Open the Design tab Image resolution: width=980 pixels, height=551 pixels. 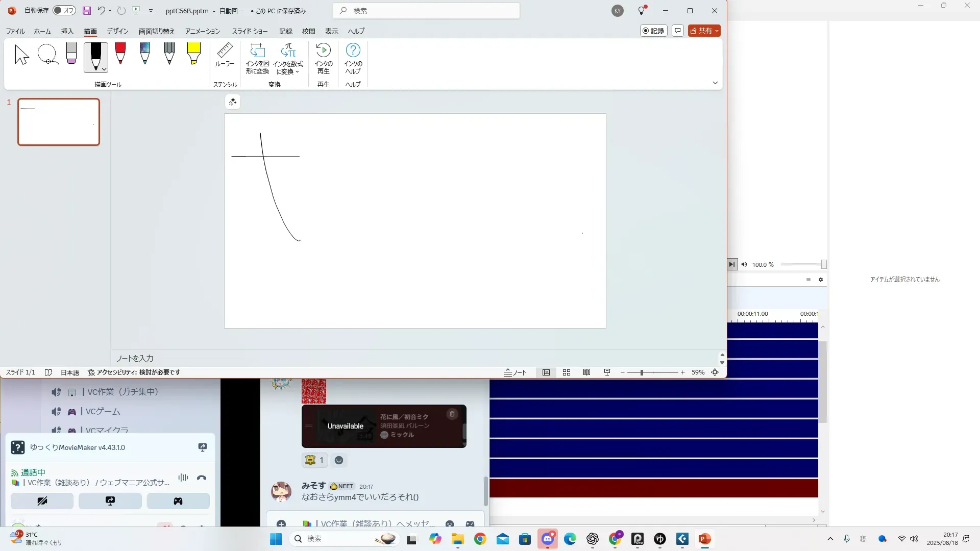point(117,31)
